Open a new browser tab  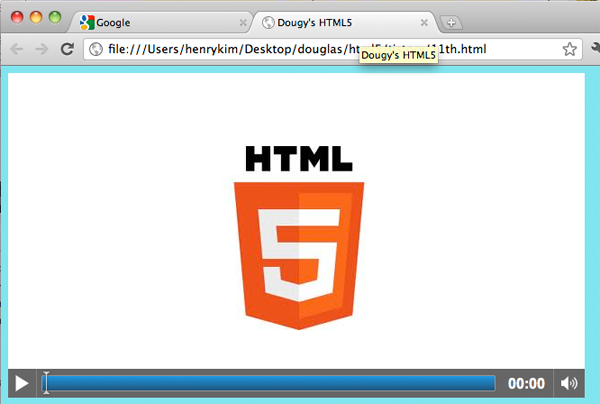click(x=451, y=23)
